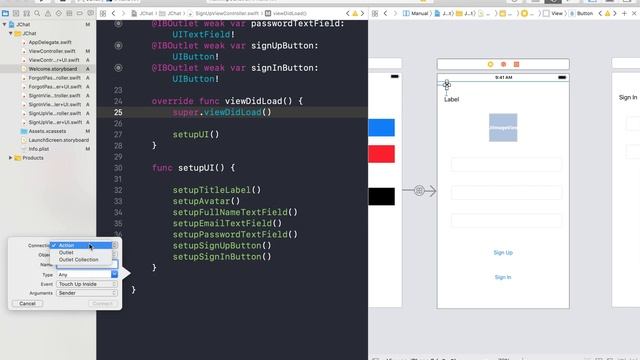Choose Action in Connection menu
640x360 pixels.
[81, 245]
